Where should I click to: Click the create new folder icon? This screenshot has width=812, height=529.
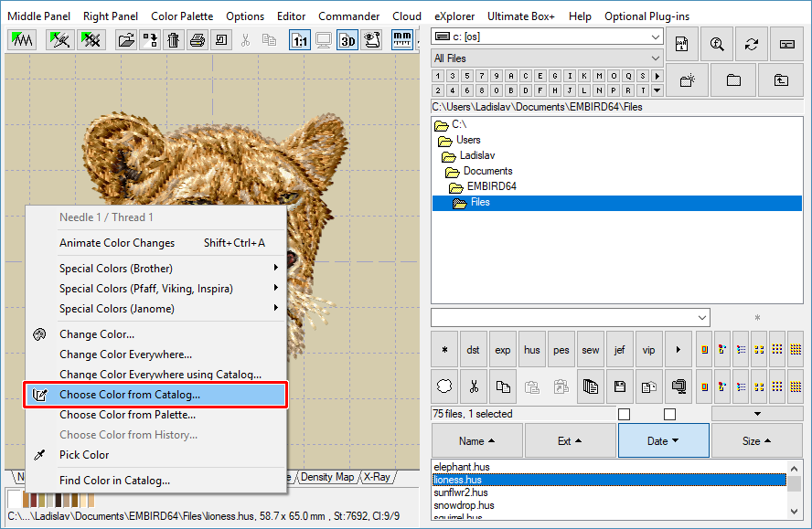tap(688, 80)
